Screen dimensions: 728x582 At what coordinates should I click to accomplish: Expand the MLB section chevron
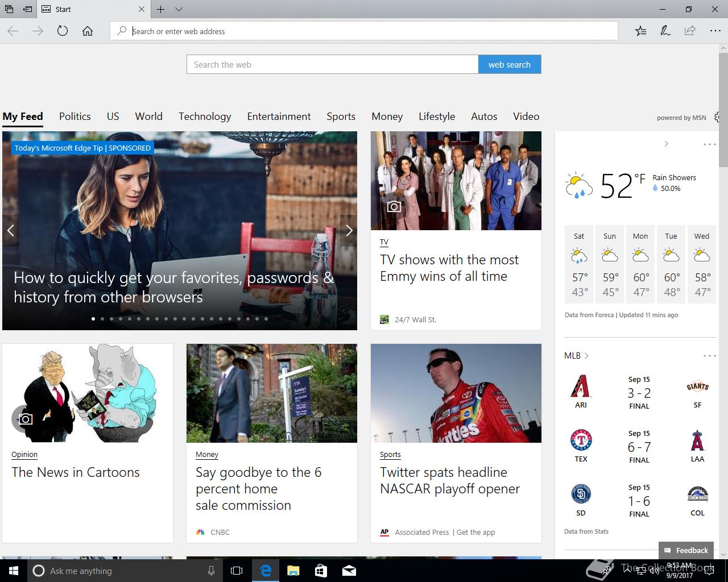[586, 356]
